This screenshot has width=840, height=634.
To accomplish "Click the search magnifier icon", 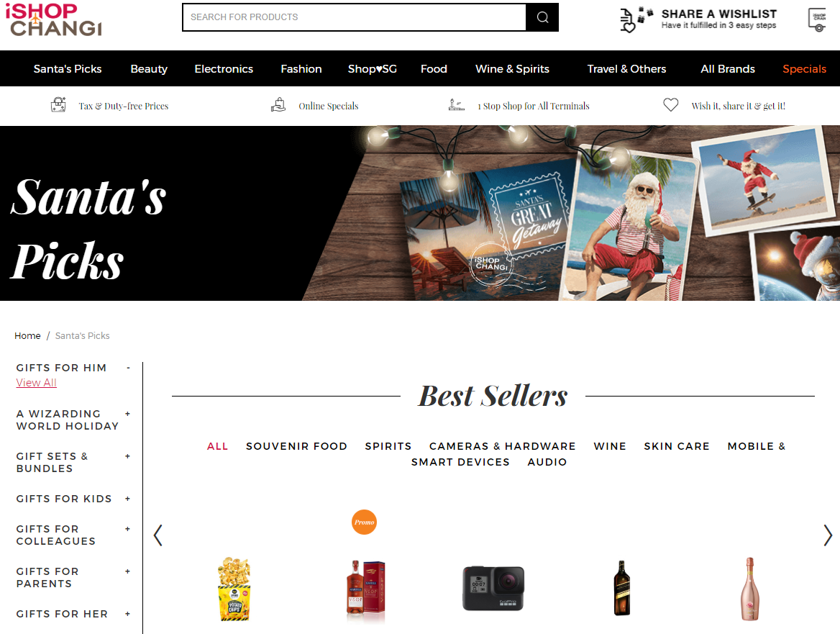I will 542,17.
